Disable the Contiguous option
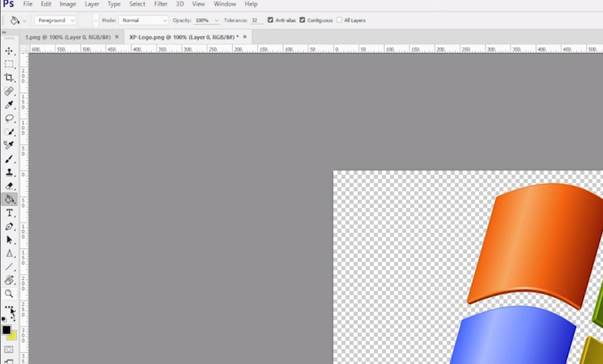The image size is (603, 364). pyautogui.click(x=302, y=20)
